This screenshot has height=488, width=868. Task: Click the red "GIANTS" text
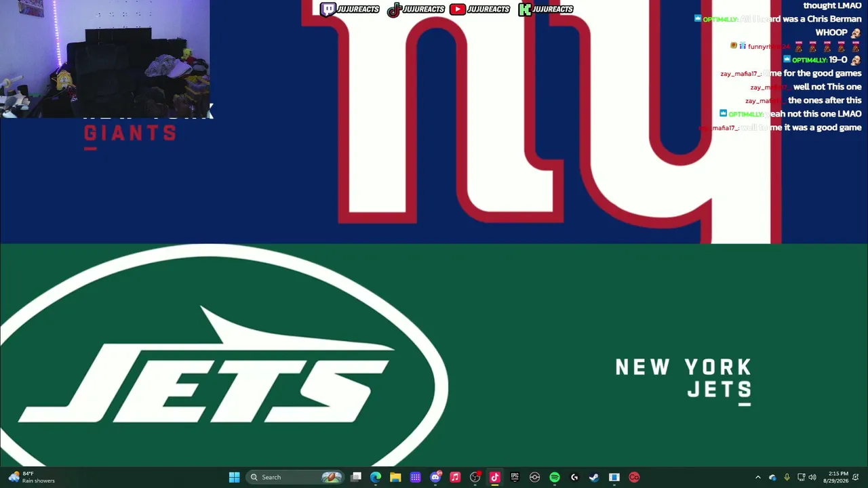coord(130,133)
